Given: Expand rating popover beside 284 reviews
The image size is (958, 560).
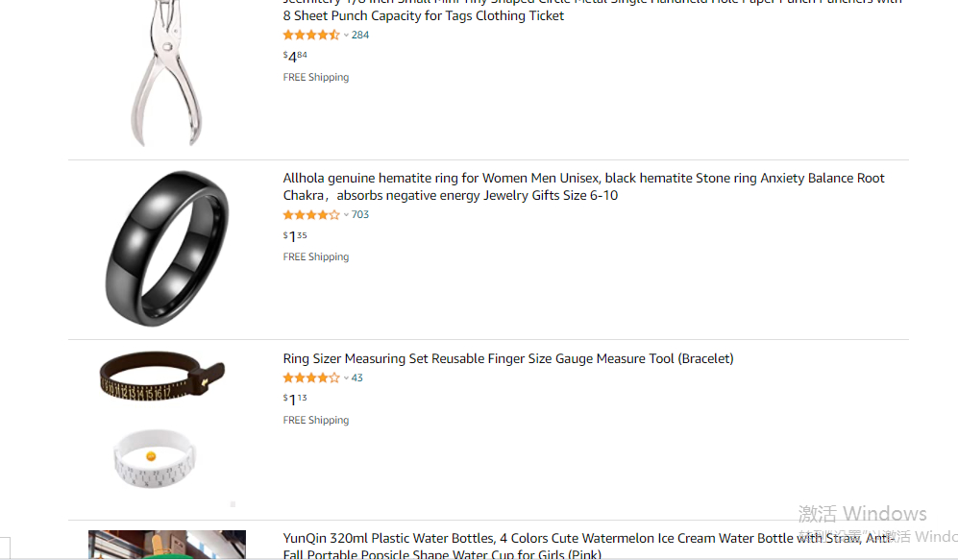Looking at the screenshot, I should (346, 36).
